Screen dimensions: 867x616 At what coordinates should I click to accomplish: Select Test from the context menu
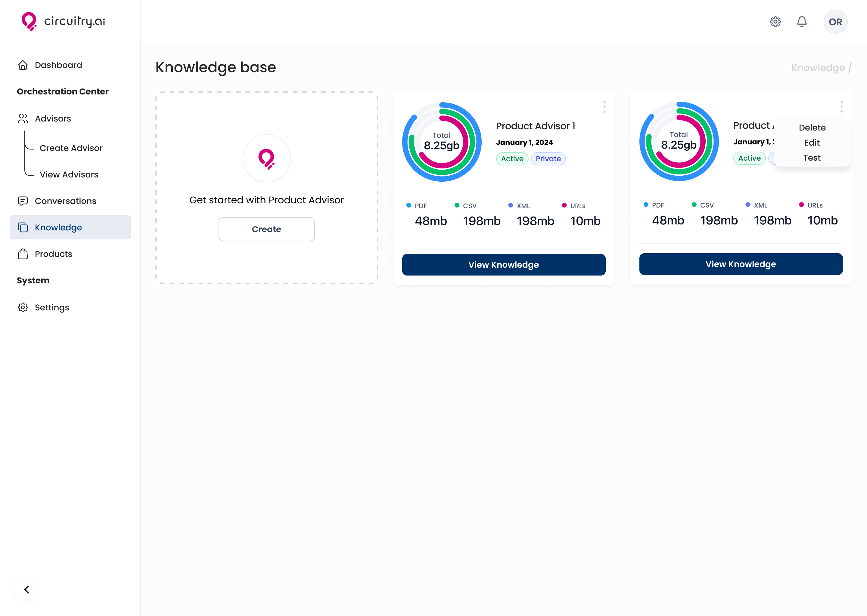point(811,158)
